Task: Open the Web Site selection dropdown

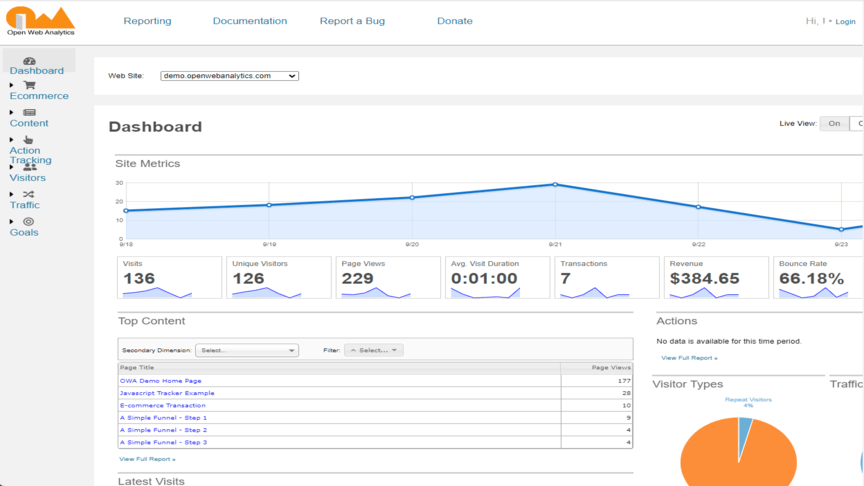Action: point(229,76)
